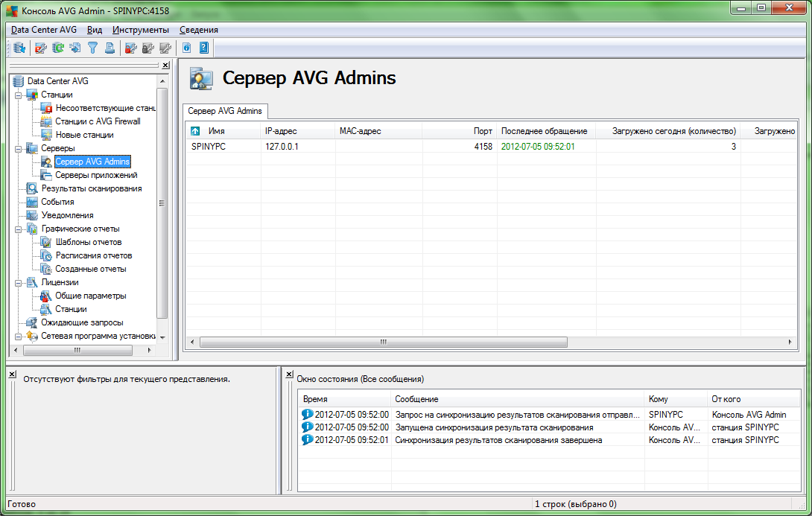The width and height of the screenshot is (812, 516).
Task: Click the События tree icon
Action: 32,202
